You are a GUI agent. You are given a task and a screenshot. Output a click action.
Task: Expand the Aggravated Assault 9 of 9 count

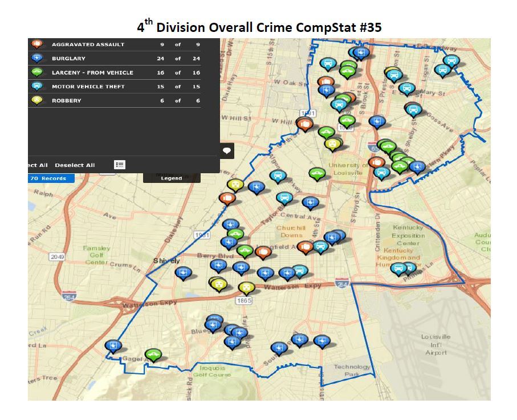[178, 44]
